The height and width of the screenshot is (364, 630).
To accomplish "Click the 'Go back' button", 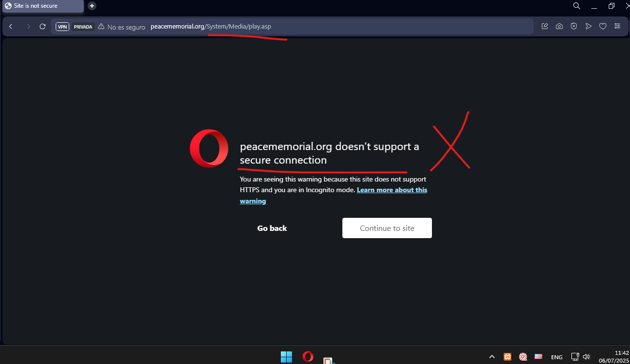I will coord(272,228).
